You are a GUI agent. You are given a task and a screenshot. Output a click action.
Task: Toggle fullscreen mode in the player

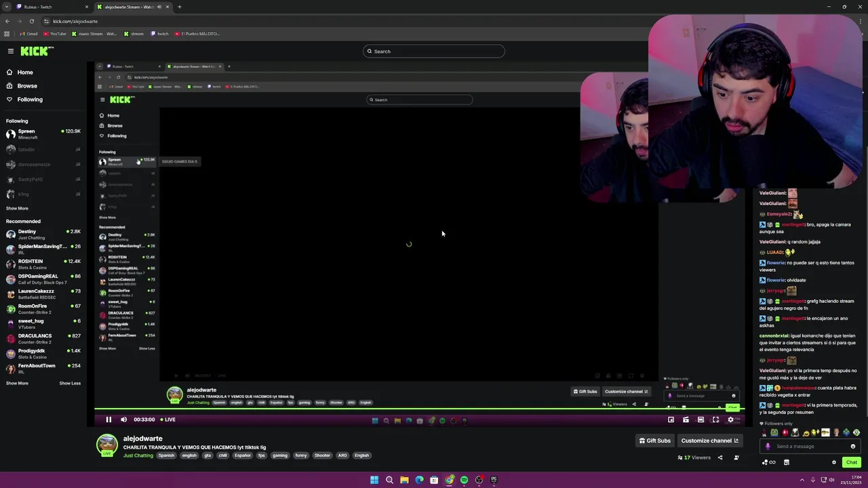click(x=715, y=420)
